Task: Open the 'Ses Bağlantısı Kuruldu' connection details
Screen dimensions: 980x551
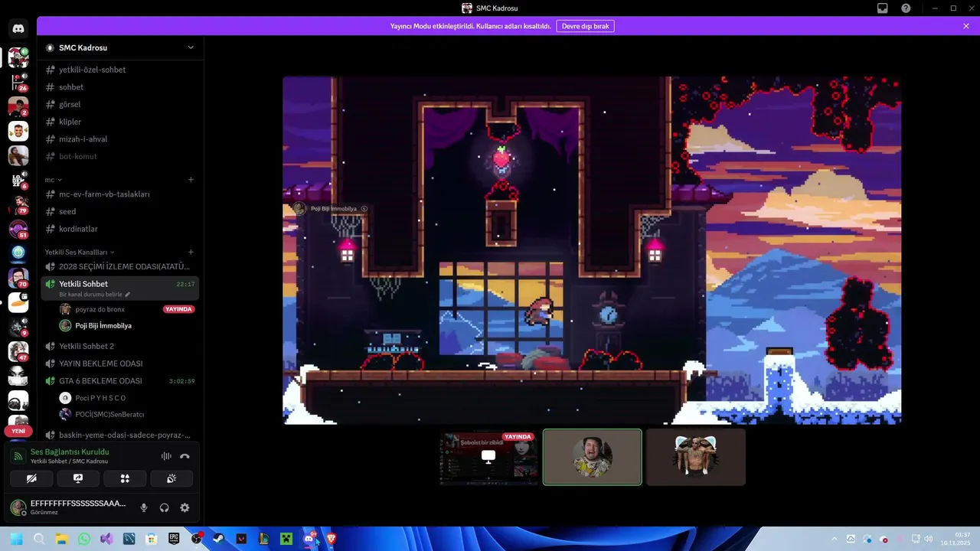Action: (70, 452)
